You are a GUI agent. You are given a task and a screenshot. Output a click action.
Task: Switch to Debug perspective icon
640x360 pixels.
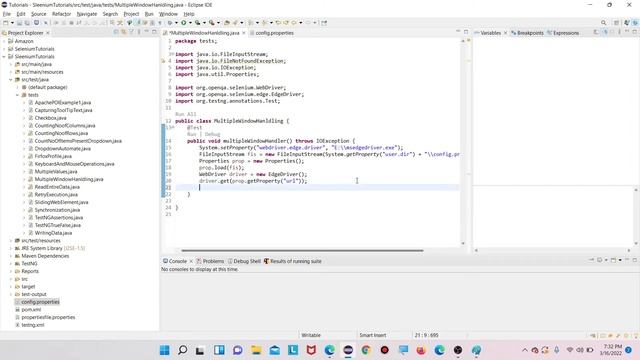pos(635,23)
